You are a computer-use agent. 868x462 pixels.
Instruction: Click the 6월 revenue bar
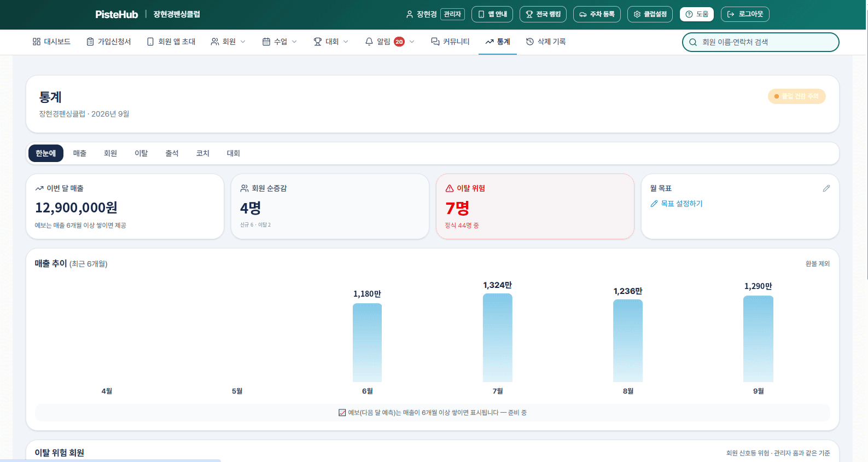click(367, 343)
